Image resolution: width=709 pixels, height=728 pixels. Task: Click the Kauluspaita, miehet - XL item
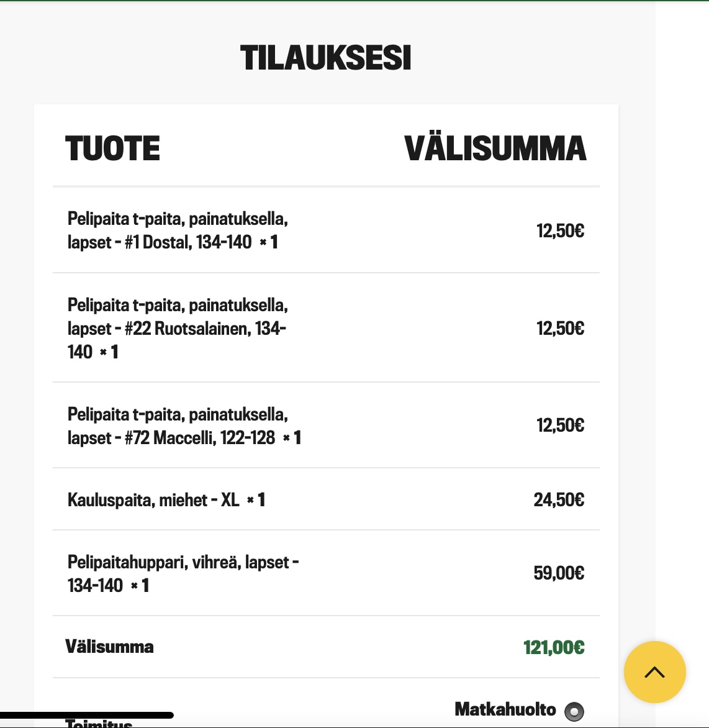[x=166, y=500]
